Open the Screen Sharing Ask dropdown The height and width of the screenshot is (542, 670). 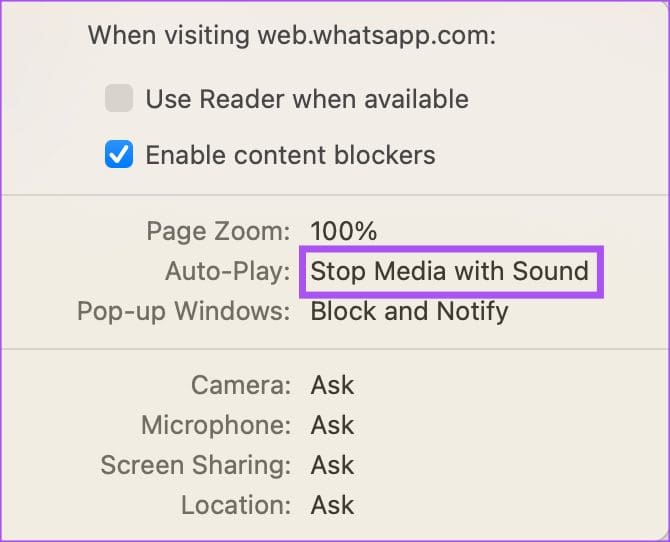(x=332, y=465)
